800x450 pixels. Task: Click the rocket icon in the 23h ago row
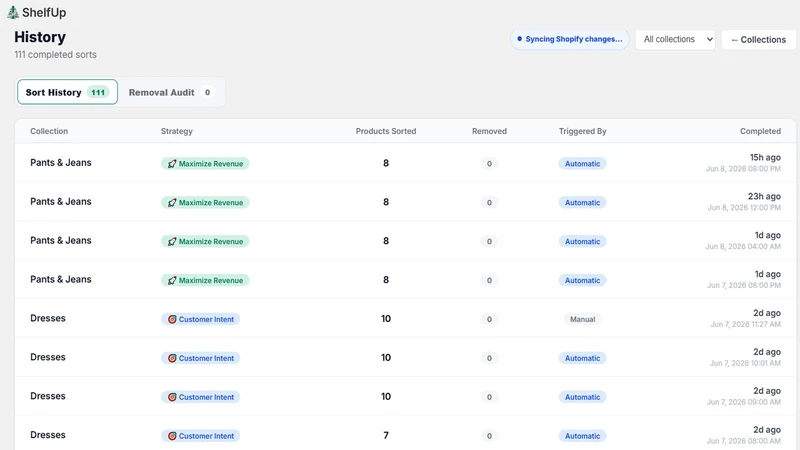[x=172, y=203]
